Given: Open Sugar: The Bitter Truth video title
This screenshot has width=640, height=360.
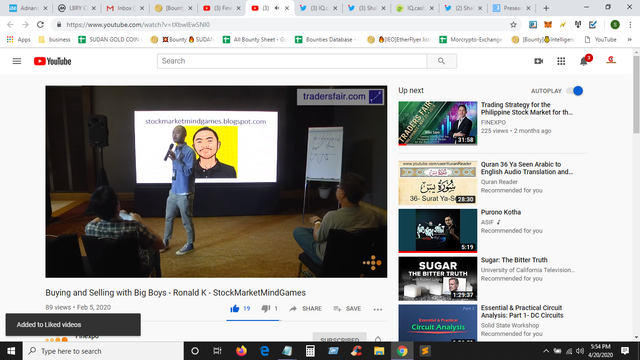Looking at the screenshot, I should pyautogui.click(x=514, y=260).
